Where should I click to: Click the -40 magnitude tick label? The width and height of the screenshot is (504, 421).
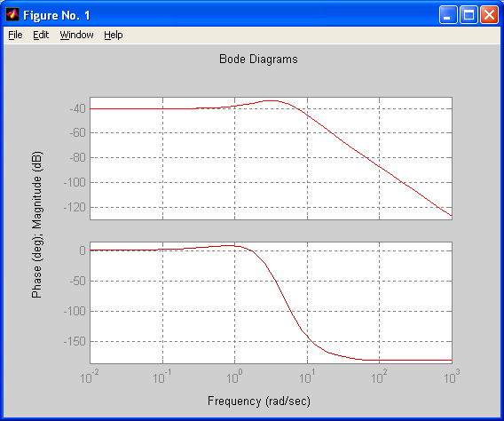click(77, 108)
